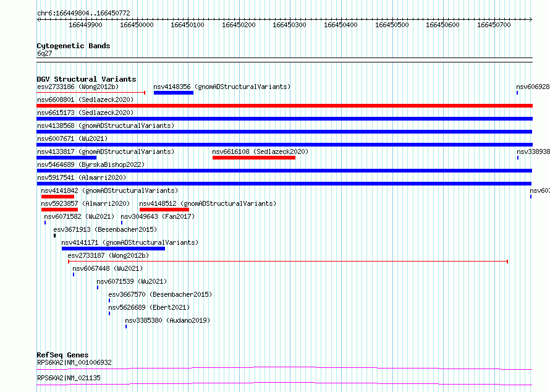Open nsv6615173 (Sedlazeck2020) variant label
Viewport: 550px width, 392px height.
point(85,113)
